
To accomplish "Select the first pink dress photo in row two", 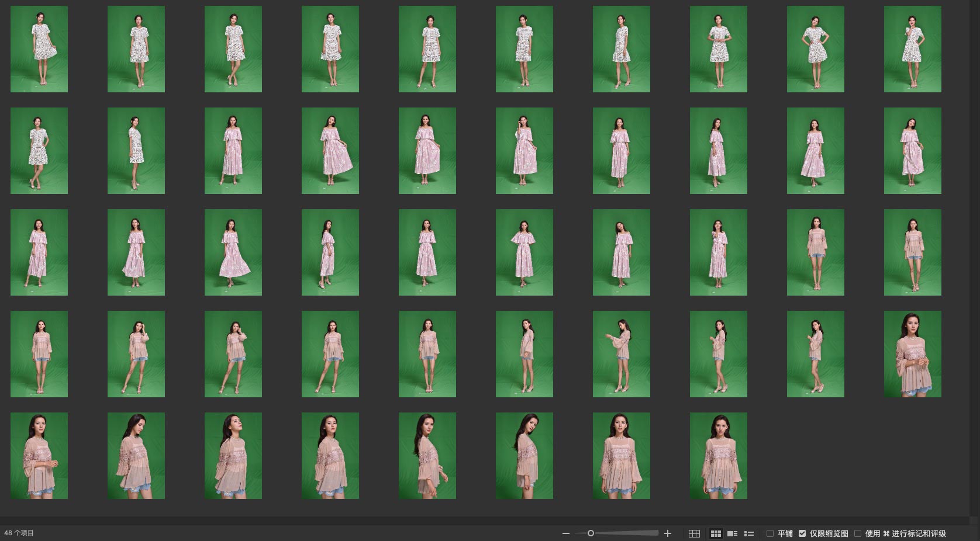I will (233, 151).
